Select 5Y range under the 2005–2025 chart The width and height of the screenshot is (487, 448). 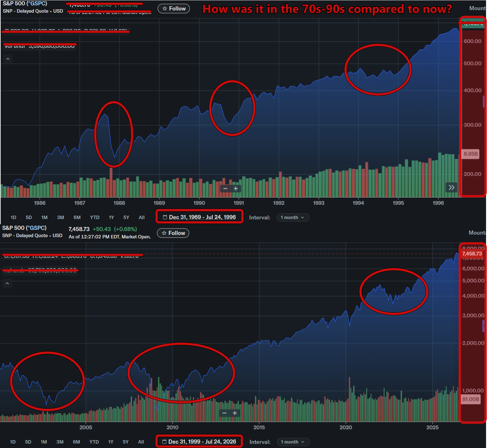tap(126, 442)
